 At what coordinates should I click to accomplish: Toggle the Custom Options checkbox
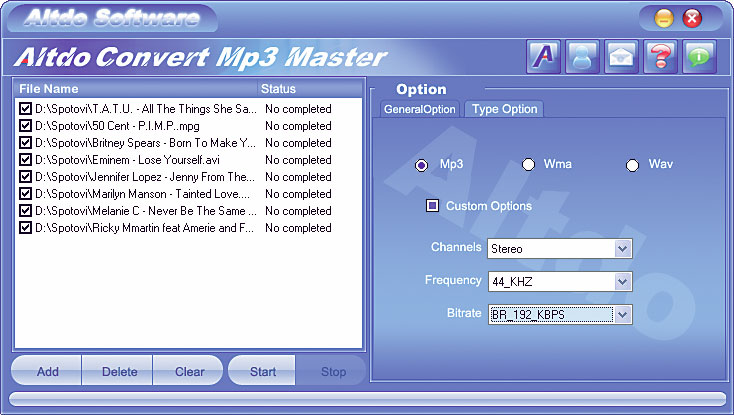(x=432, y=205)
